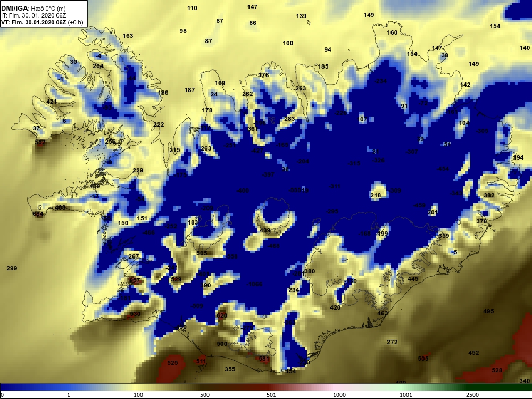The height and width of the screenshot is (399, 532).
Task: Click the 'DMI/IGA: Hæð 0°C (m)' title text
Action: [33, 9]
